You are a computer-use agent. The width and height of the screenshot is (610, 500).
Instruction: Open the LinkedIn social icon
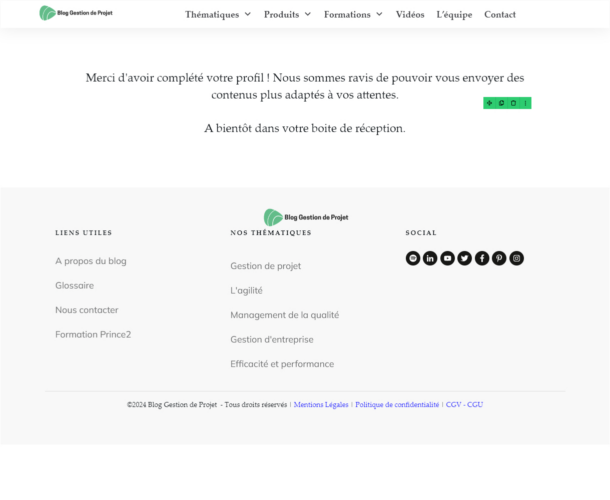click(x=430, y=258)
